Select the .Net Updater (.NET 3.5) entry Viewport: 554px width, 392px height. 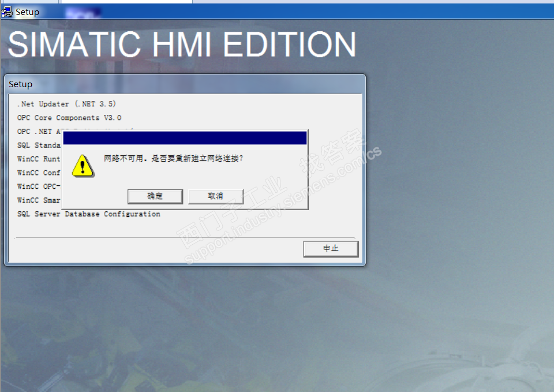point(66,104)
